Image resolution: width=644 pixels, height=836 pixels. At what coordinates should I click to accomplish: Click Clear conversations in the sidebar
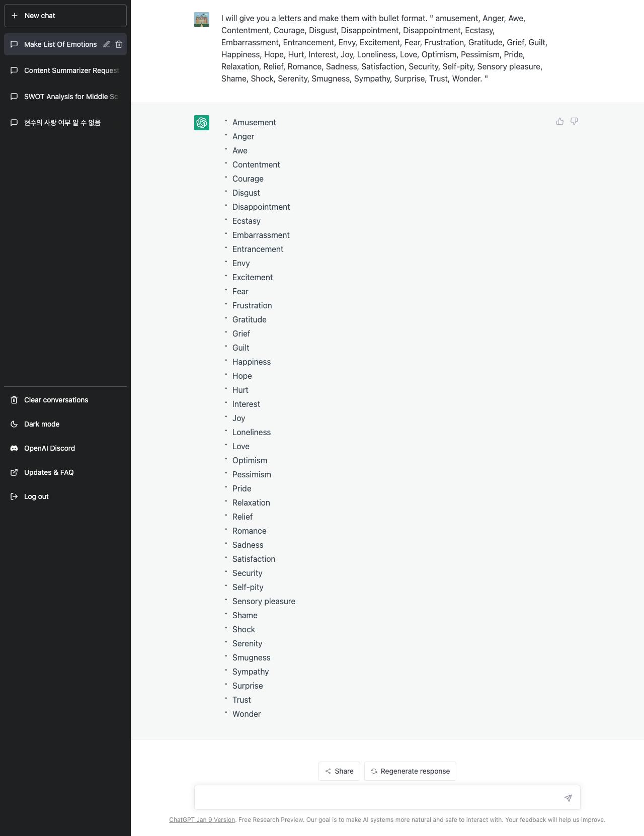pos(65,400)
